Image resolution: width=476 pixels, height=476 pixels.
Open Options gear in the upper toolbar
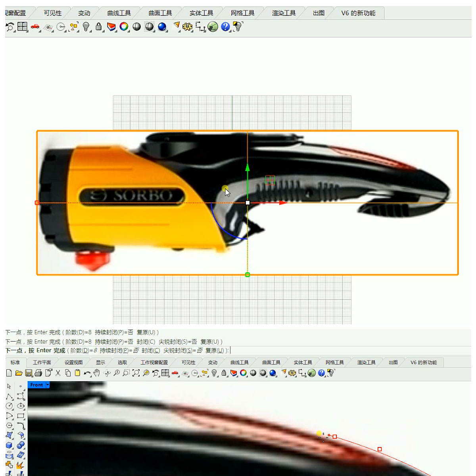point(188,27)
